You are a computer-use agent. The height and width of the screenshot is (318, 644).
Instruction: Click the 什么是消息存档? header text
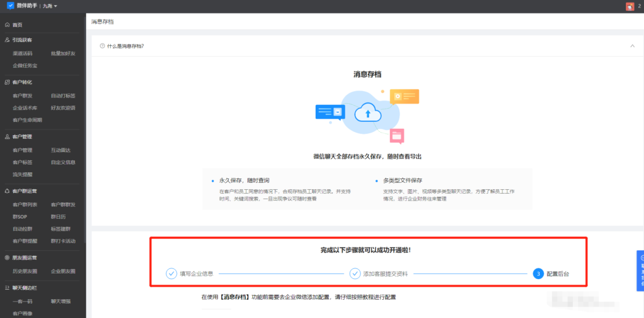click(x=125, y=46)
